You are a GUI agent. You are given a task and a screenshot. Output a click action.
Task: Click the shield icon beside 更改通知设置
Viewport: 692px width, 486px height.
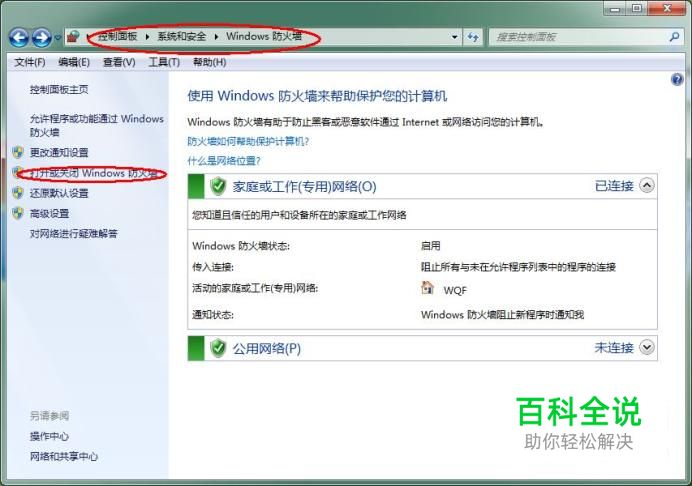click(x=18, y=153)
